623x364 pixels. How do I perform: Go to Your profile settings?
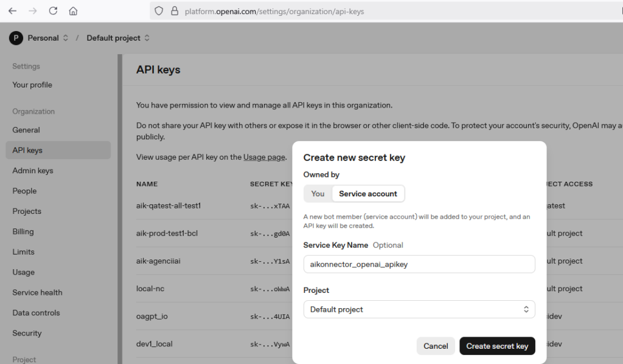(x=32, y=85)
